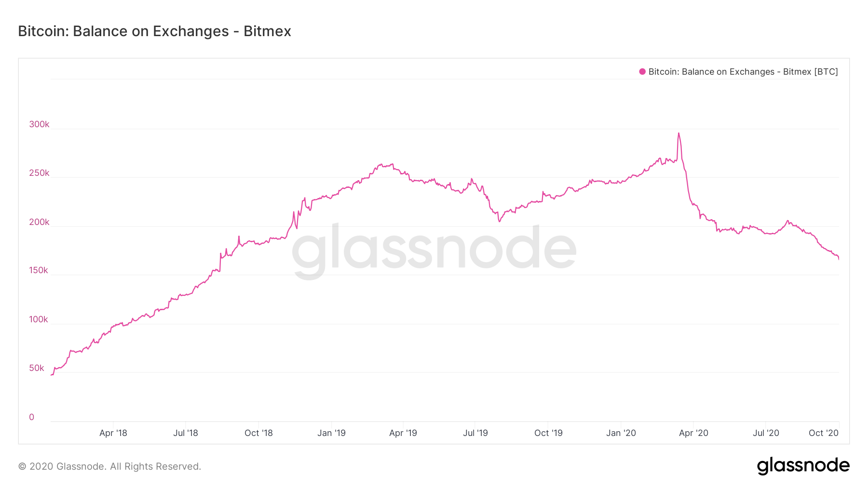The image size is (868, 488).
Task: Click the chart title Bitcoin: Balance on Exchanges
Action: click(x=154, y=31)
